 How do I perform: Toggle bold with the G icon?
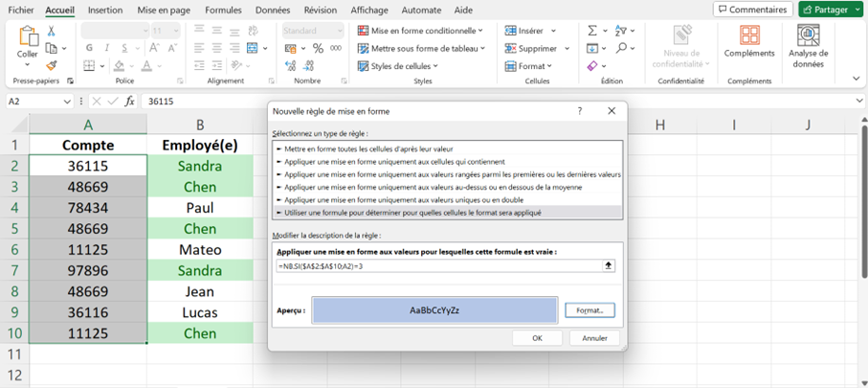tap(89, 48)
